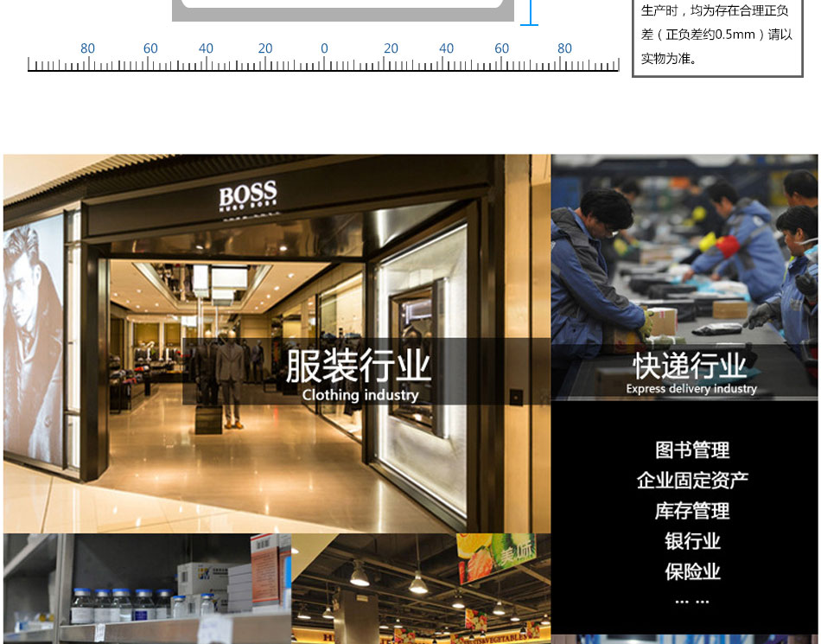Click the 图书管理 list entry
The height and width of the screenshot is (644, 821).
pos(692,450)
